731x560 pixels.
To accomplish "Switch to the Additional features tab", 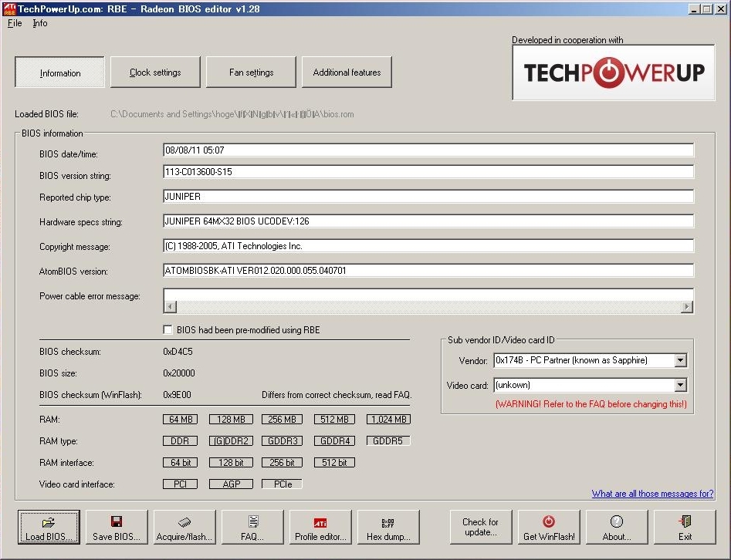I will (x=347, y=73).
